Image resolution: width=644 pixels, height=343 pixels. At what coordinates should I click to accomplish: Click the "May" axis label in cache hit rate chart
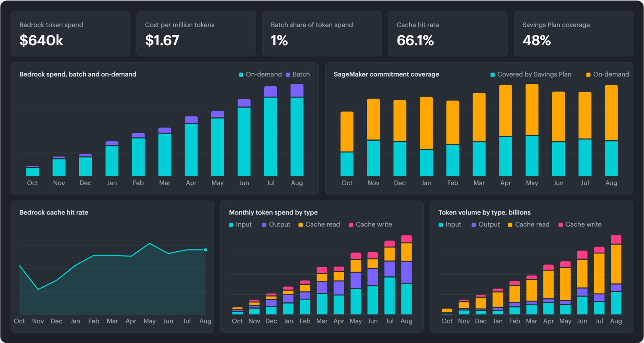[149, 321]
